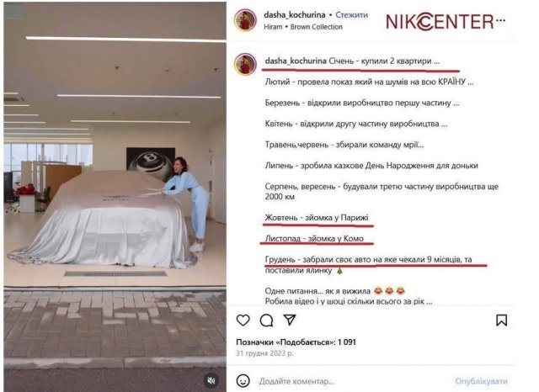Click the Грудень caption line about авто
Screen dimensions: 539x392
pyautogui.click(x=369, y=264)
